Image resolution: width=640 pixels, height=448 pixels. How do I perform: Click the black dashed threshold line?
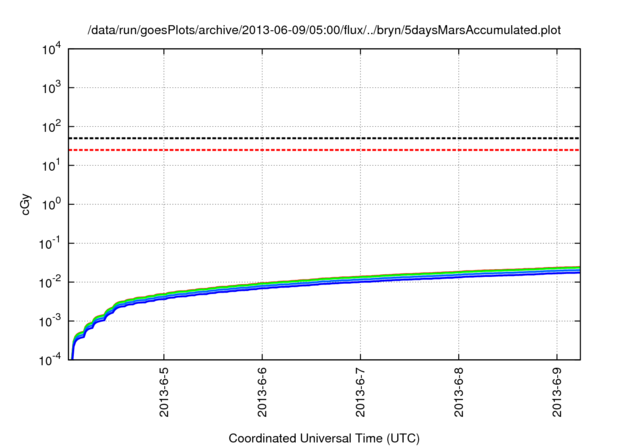[x=324, y=138]
